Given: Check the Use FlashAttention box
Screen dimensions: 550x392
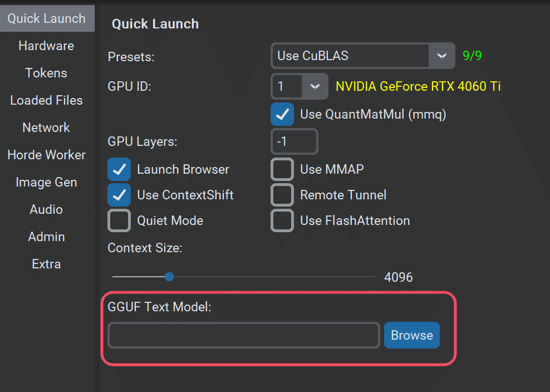Looking at the screenshot, I should [x=282, y=220].
